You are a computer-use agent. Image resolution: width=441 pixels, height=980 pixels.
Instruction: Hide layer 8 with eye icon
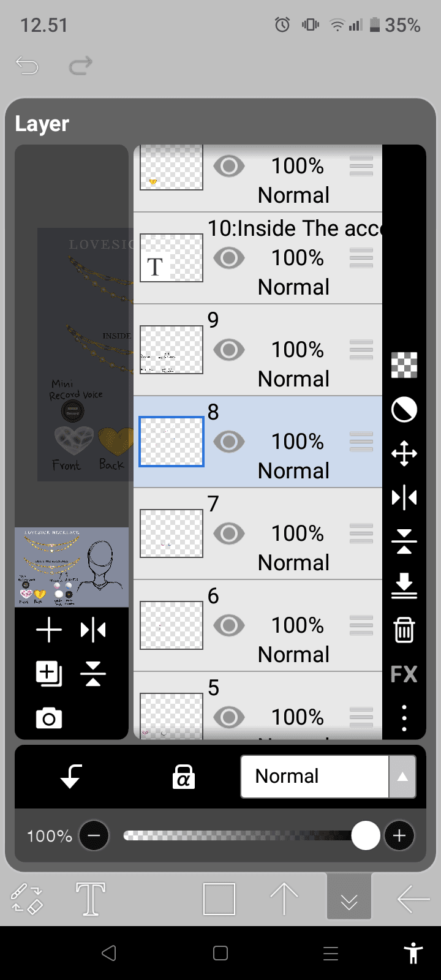229,442
